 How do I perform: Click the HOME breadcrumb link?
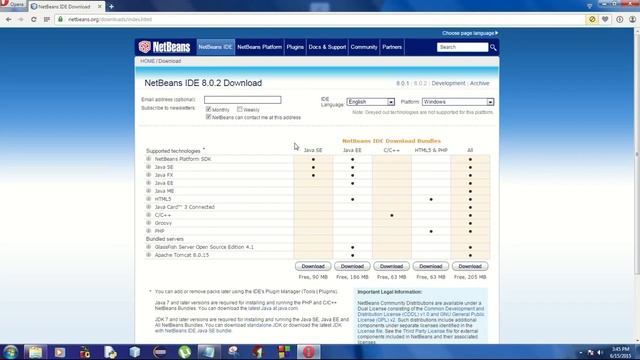tap(147, 61)
